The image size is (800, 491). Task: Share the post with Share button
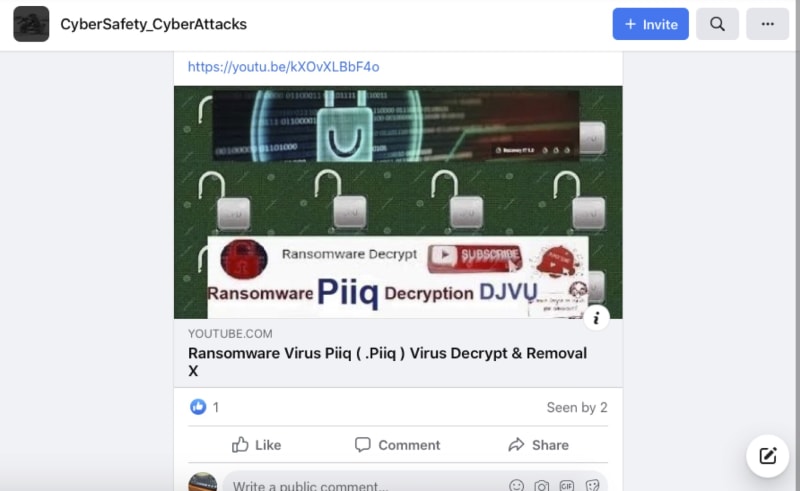tap(538, 445)
